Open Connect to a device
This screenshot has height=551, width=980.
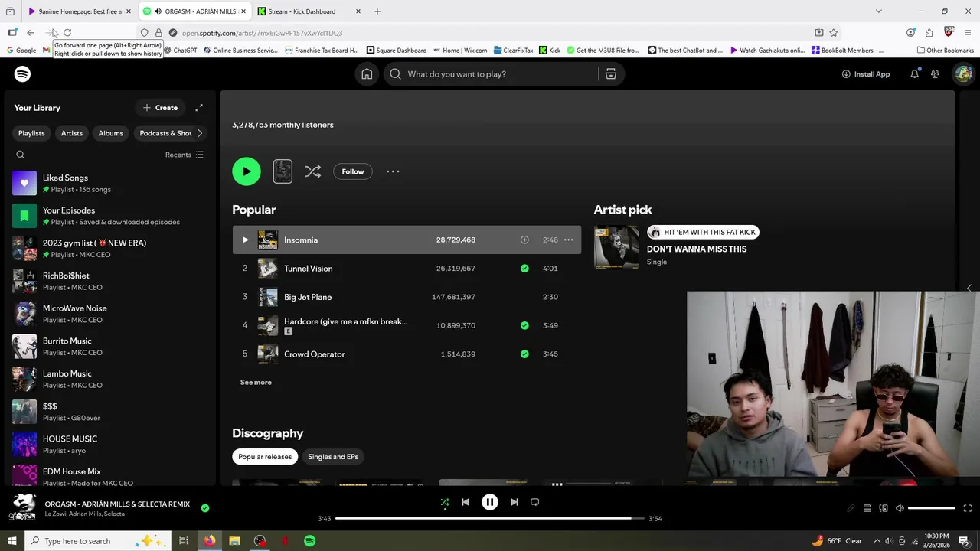[884, 508]
